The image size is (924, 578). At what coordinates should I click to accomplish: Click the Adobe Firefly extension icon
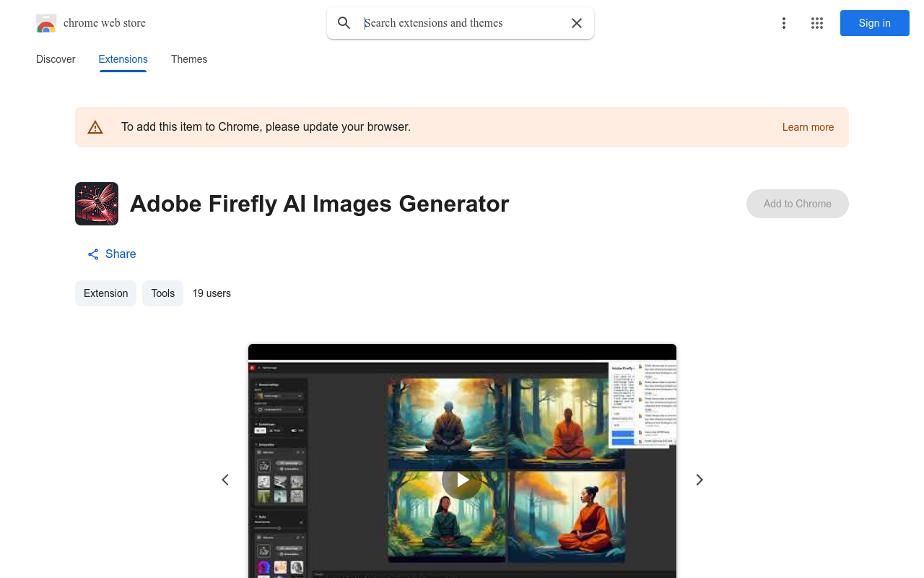97,204
